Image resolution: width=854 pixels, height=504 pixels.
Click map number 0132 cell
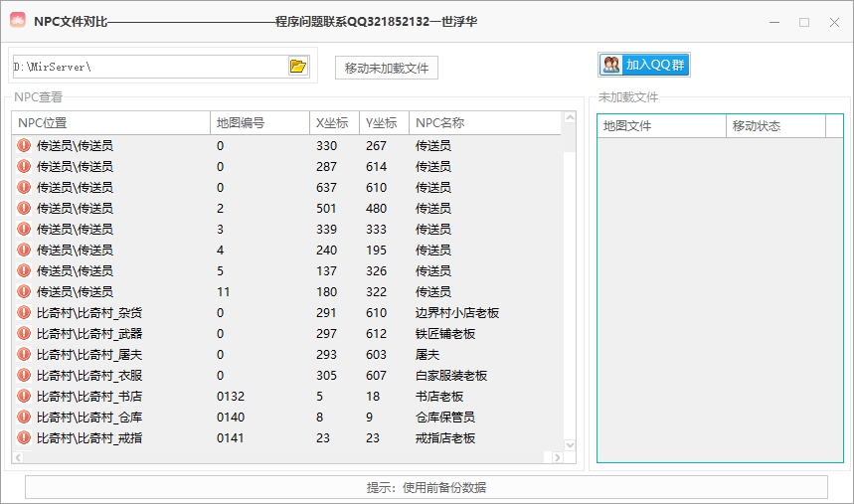tap(231, 396)
